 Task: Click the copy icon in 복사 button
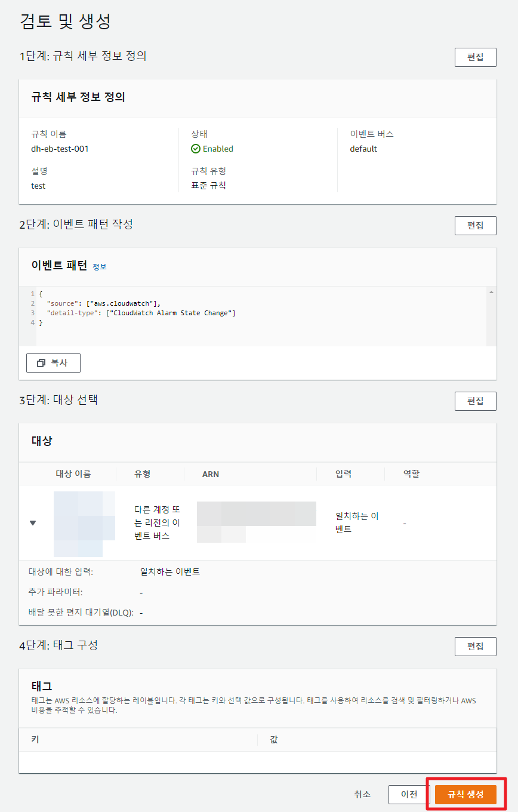(x=41, y=363)
